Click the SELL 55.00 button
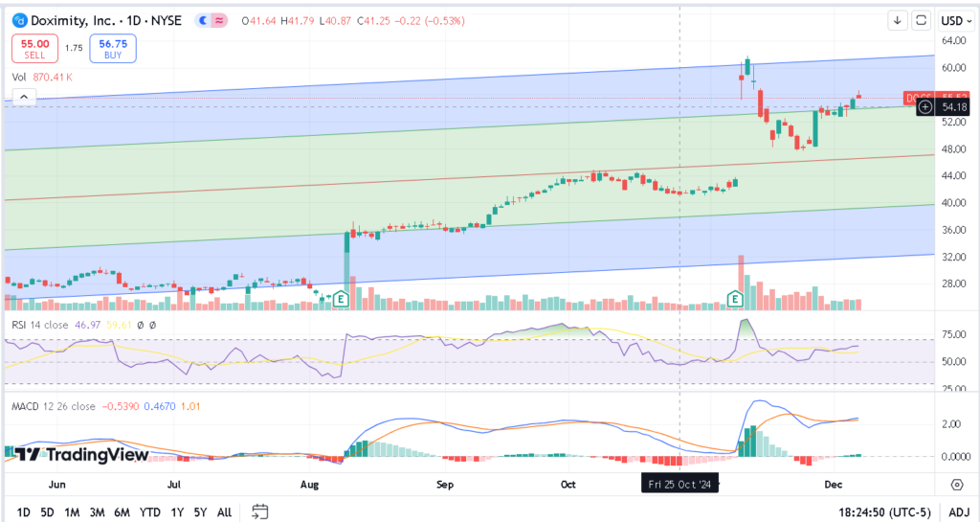This screenshot has height=522, width=980. 35,49
